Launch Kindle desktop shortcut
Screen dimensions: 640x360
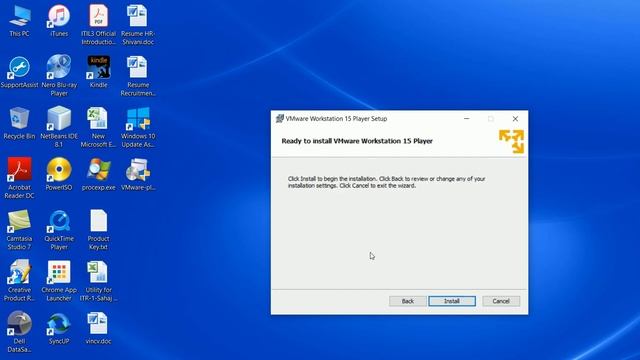[98, 73]
